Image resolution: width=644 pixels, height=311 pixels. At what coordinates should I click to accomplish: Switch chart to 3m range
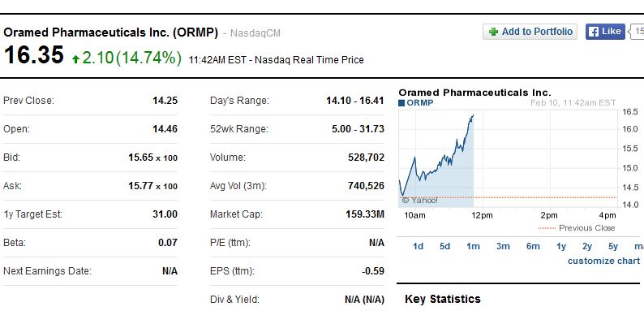pyautogui.click(x=503, y=246)
